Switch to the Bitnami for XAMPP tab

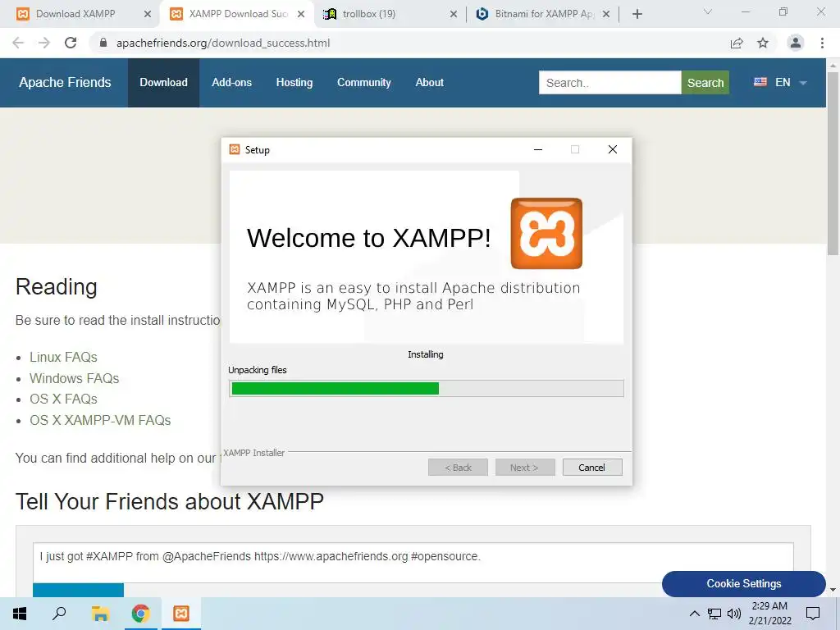tap(544, 14)
